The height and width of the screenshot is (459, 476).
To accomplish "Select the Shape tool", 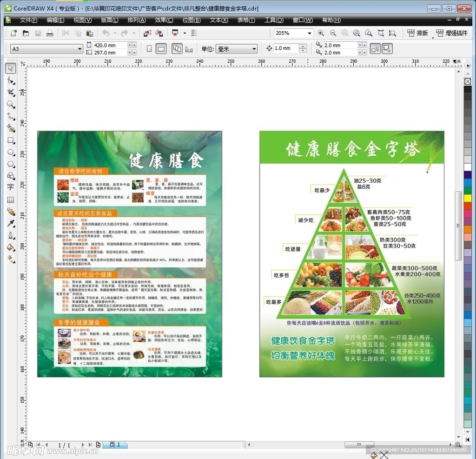I will pyautogui.click(x=9, y=80).
